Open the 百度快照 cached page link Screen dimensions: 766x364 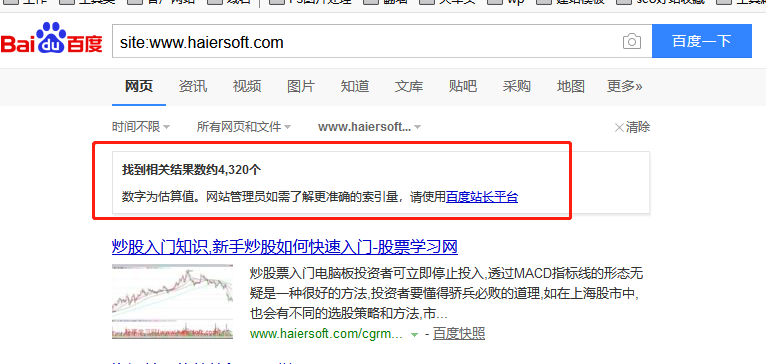click(459, 334)
